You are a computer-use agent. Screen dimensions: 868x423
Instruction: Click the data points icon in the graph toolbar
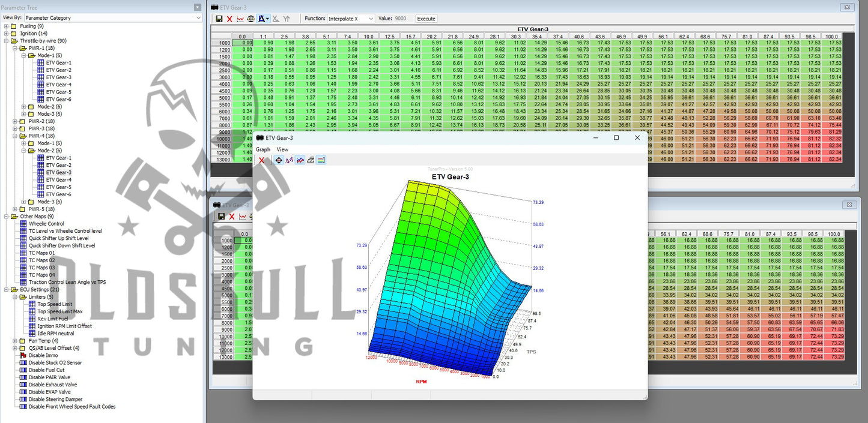click(289, 160)
